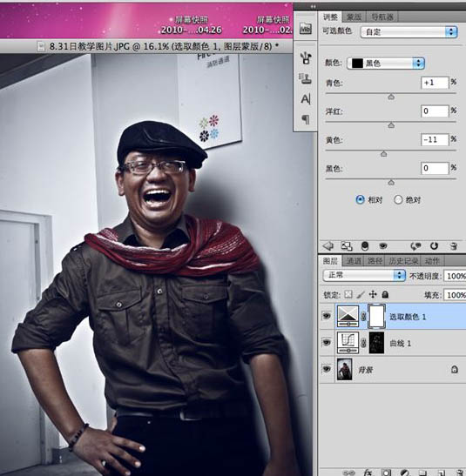This screenshot has height=476, width=466.
Task: Click the 历史记录 tab
Action: [403, 261]
